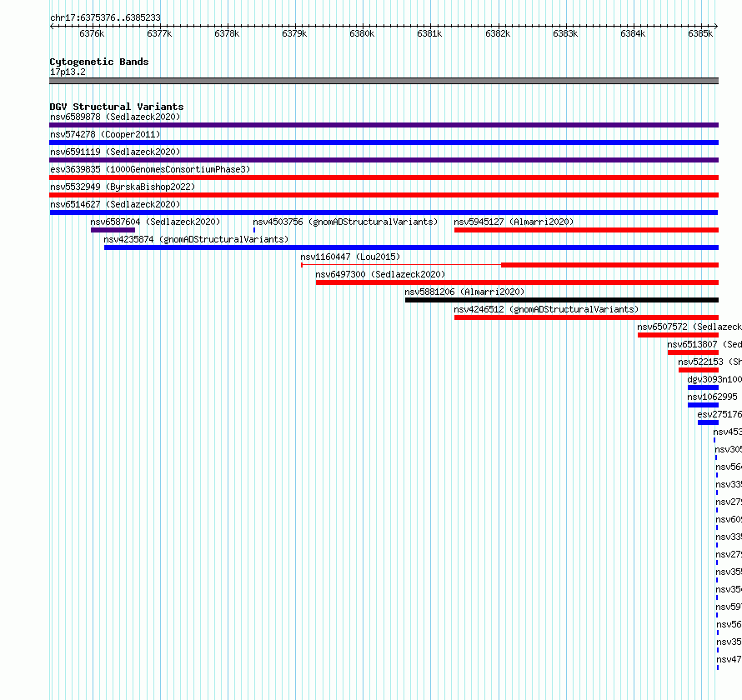Image resolution: width=742 pixels, height=700 pixels.
Task: Click the red nsv5945127 variant bar
Action: 586,230
